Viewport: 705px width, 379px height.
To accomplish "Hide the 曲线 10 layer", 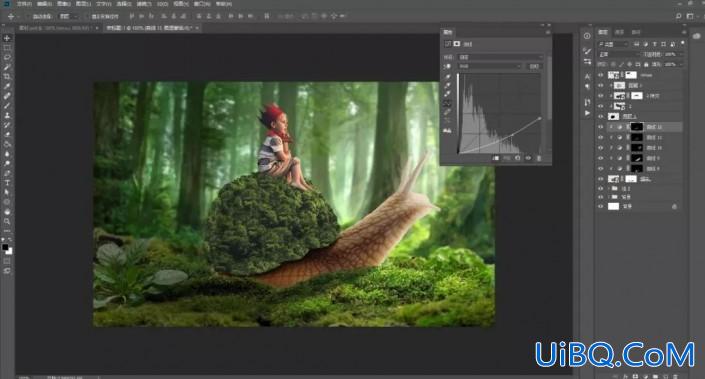I will pyautogui.click(x=601, y=148).
